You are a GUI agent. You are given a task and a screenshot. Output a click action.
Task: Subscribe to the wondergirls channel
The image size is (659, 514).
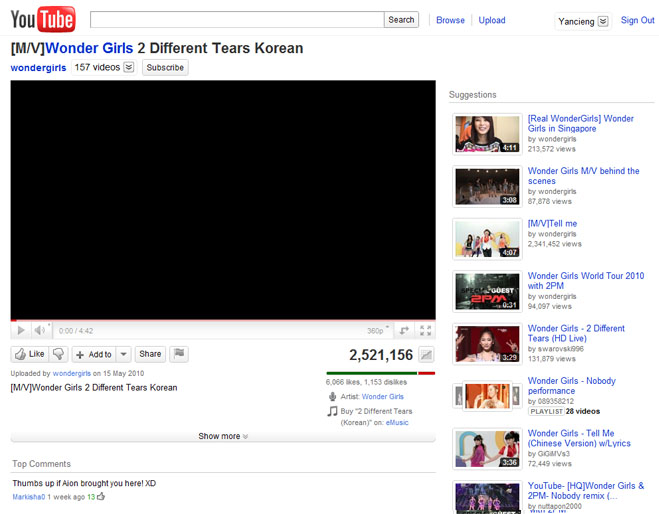click(165, 68)
